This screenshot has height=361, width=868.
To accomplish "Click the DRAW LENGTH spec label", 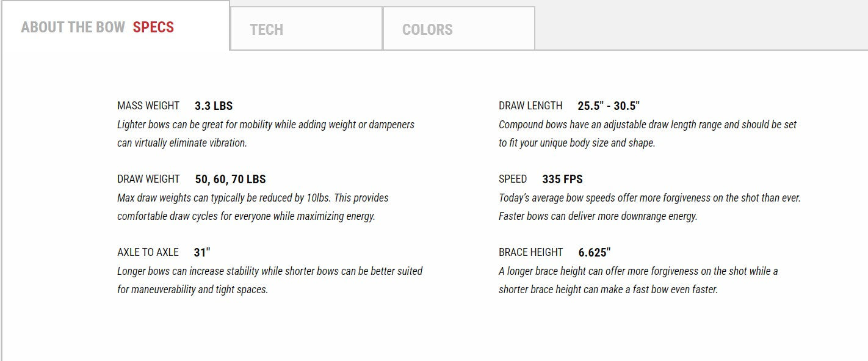I will pyautogui.click(x=530, y=106).
